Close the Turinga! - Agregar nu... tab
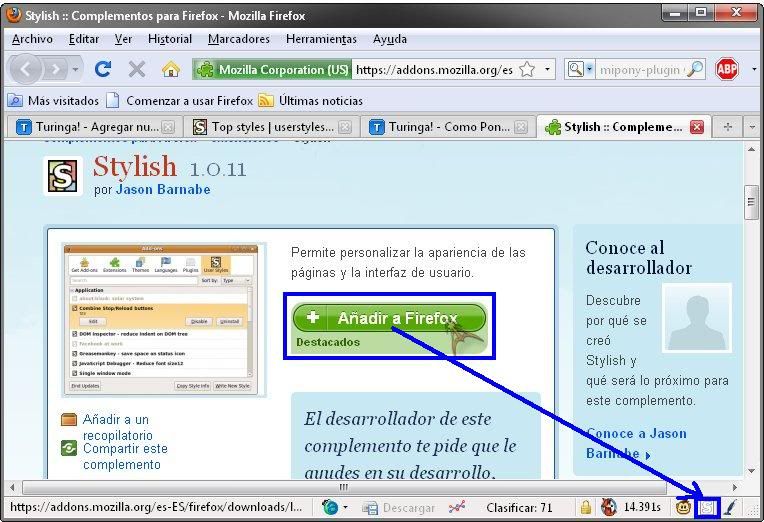764x522 pixels. click(x=168, y=127)
